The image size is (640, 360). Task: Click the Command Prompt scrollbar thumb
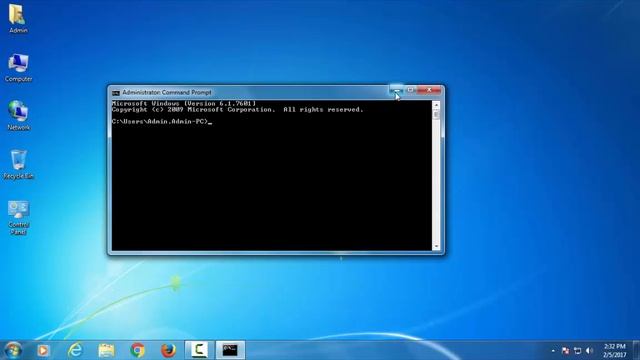[436, 115]
